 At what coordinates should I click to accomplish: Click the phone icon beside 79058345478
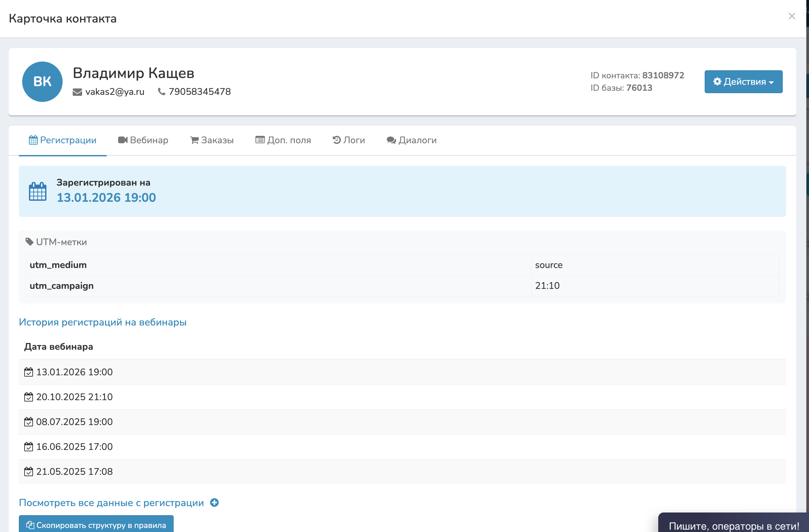click(x=162, y=92)
